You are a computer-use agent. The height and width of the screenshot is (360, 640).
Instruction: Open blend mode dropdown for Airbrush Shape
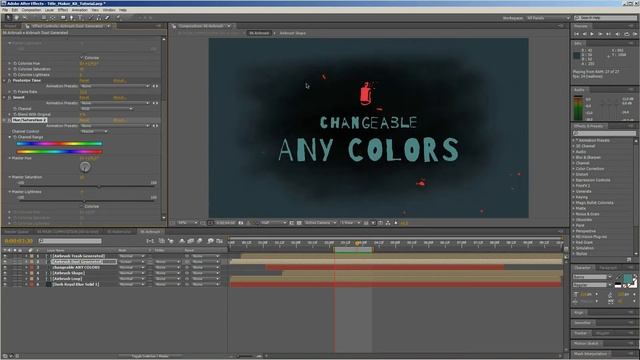point(131,273)
